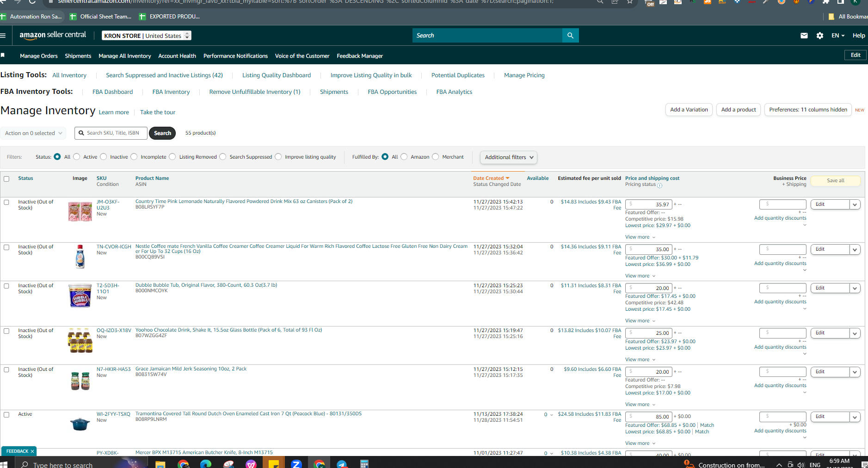Viewport: 868px width, 468px height.
Task: Select Fulfilled By Amazon radio
Action: [404, 157]
